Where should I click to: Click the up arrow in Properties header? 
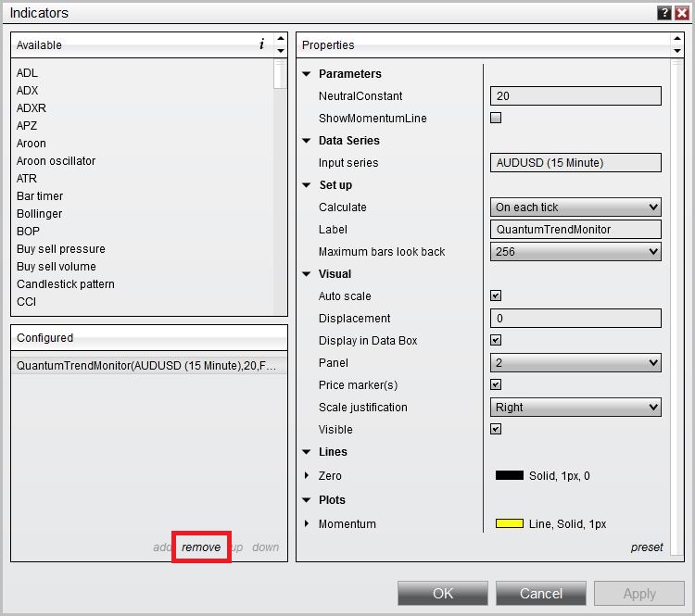[676, 38]
